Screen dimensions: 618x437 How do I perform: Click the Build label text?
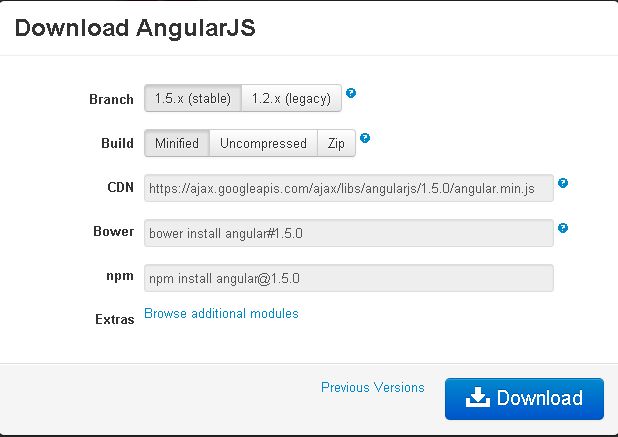(117, 144)
